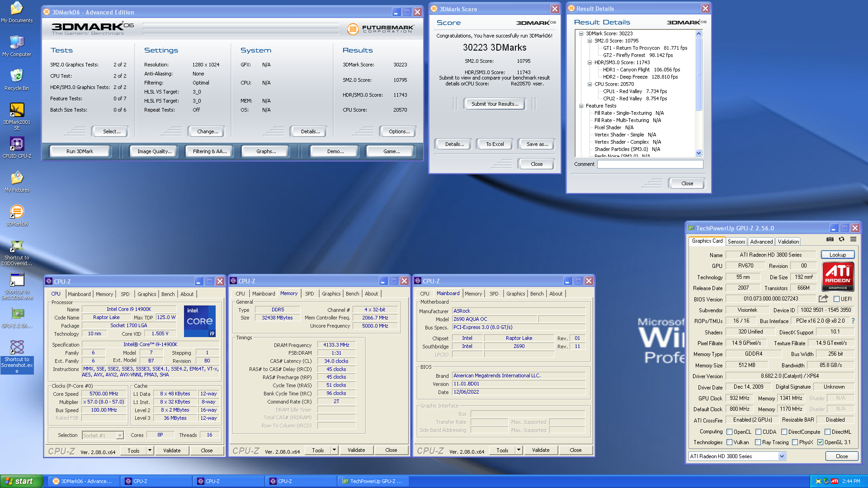Collapse the SM2.0 Score: 10795 node
868x488 pixels.
[590, 41]
